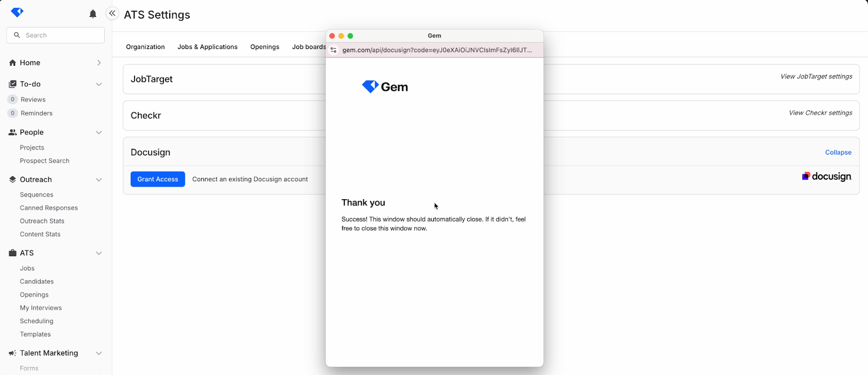This screenshot has height=375, width=868.
Task: Click site info icon in popup address bar
Action: click(x=334, y=50)
